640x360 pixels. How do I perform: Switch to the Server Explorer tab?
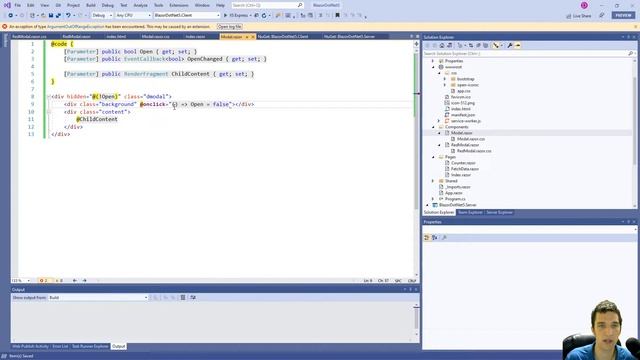pos(499,212)
